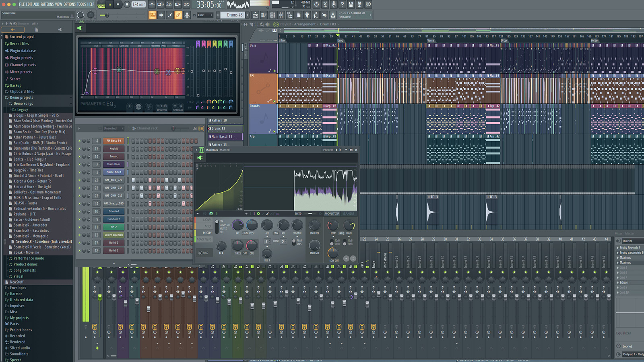
Task: Open the ADD menu
Action: point(36,4)
